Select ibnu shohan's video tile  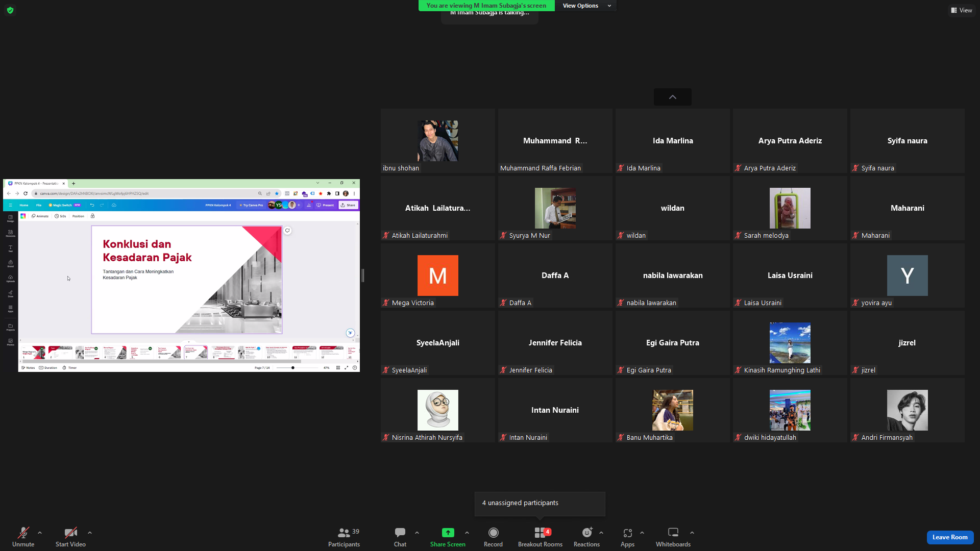pyautogui.click(x=437, y=141)
